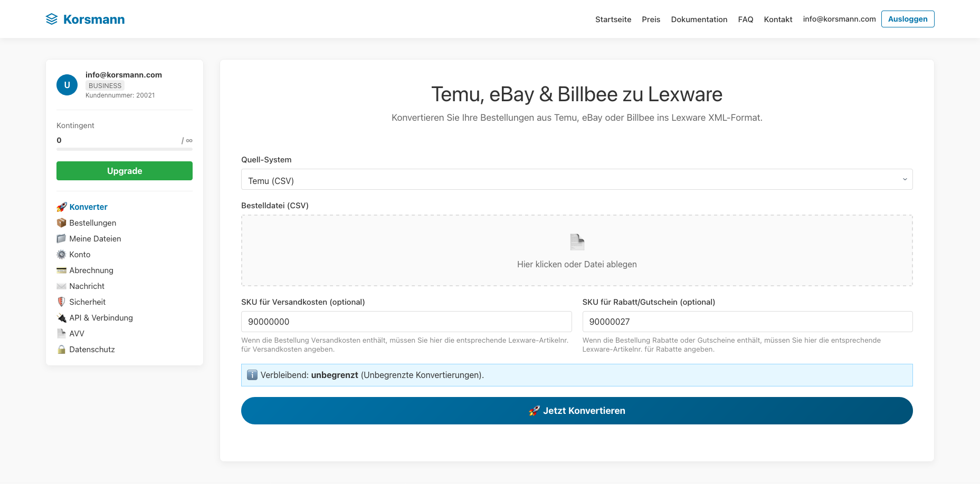Click the envelope icon beside Nachricht
Viewport: 980px width, 494px height.
62,286
